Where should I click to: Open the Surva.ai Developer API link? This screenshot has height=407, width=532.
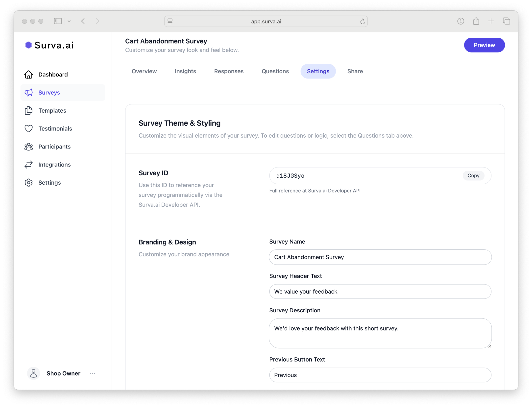pos(334,191)
